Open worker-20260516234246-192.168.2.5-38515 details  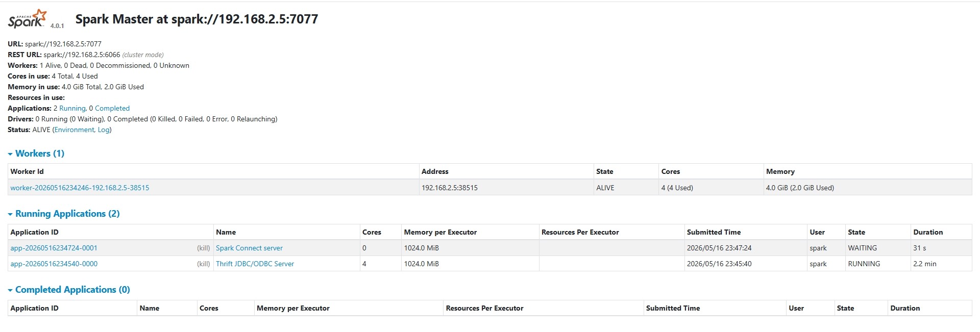pos(80,188)
